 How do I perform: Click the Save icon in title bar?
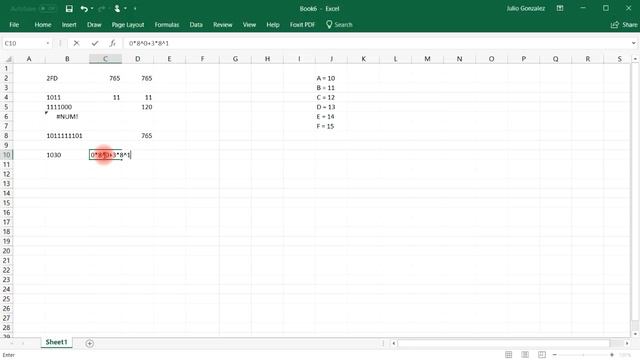pyautogui.click(x=69, y=9)
